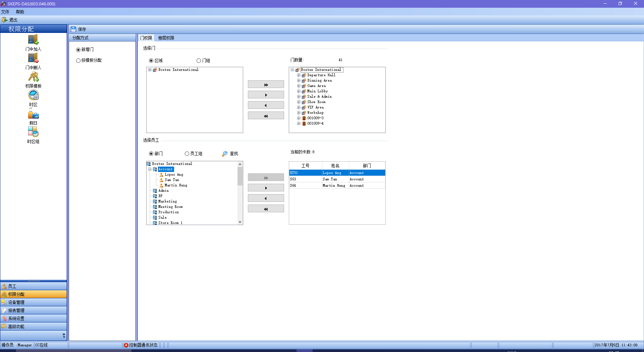The height and width of the screenshot is (352, 644).
Task: Open the 时区组 time zone group icon
Action: point(33,132)
